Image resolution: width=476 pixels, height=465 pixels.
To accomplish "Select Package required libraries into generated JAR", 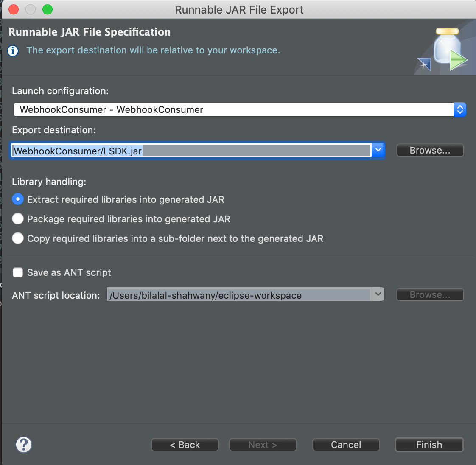I will click(18, 219).
